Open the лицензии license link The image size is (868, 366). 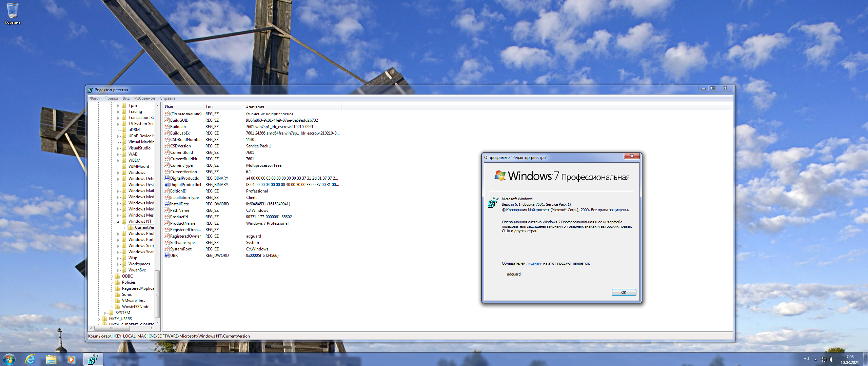point(534,263)
